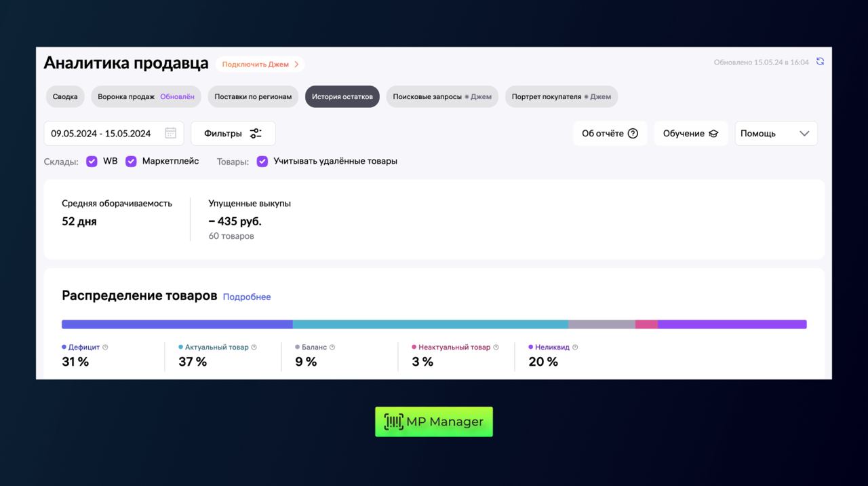Open the Подробнее link
This screenshot has height=486, width=868.
[247, 297]
